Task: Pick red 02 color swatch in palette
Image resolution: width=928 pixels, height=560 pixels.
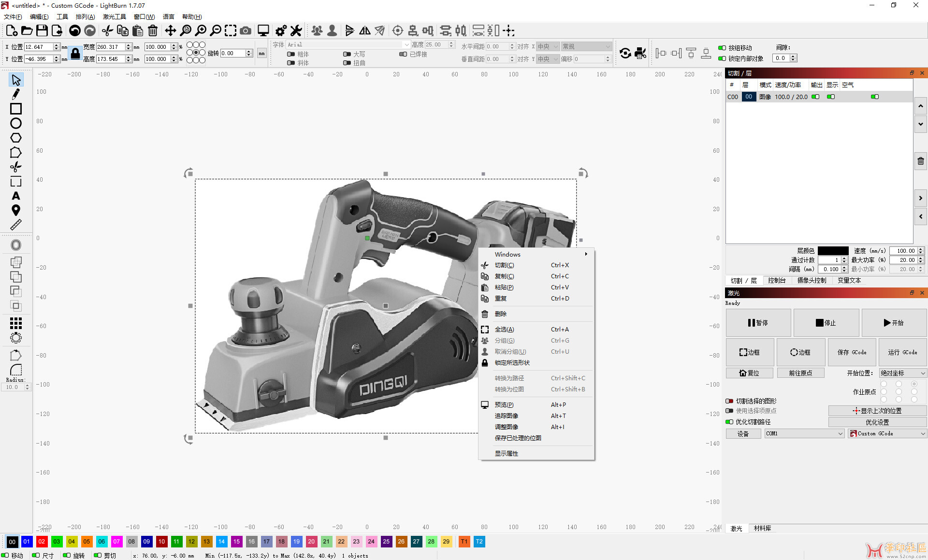Action: point(42,542)
